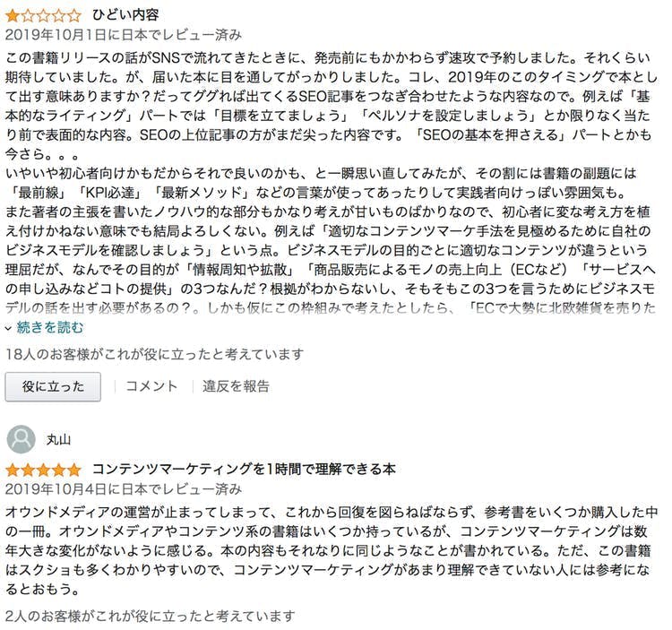Screen dimensions: 672x630
Task: Click the first star in 丸山's rating
Action: pos(13,469)
